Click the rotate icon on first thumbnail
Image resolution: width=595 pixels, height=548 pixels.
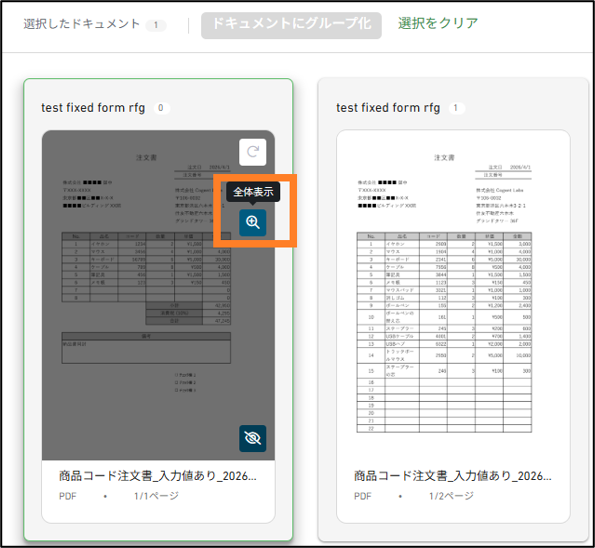click(x=252, y=152)
